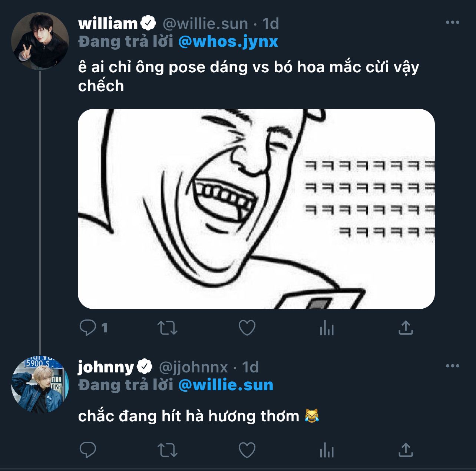This screenshot has height=471, width=476.
Task: Open william's profile picture
Action: pos(40,41)
